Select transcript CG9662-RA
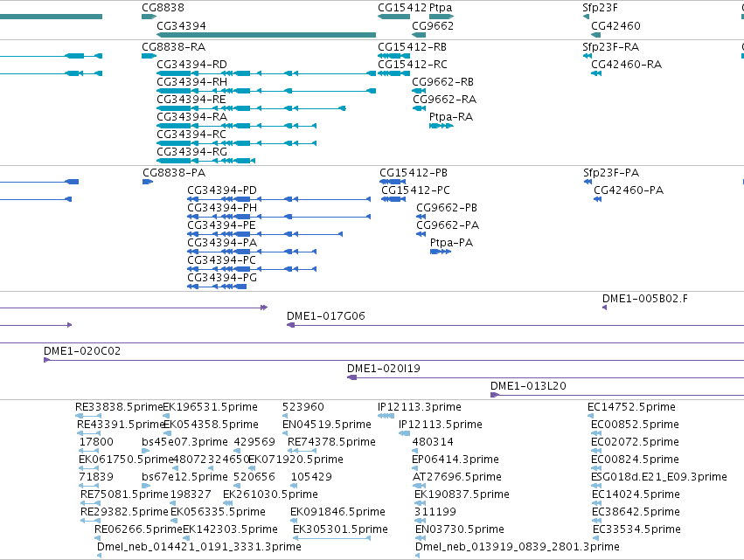This screenshot has height=560, width=744. pos(445,100)
